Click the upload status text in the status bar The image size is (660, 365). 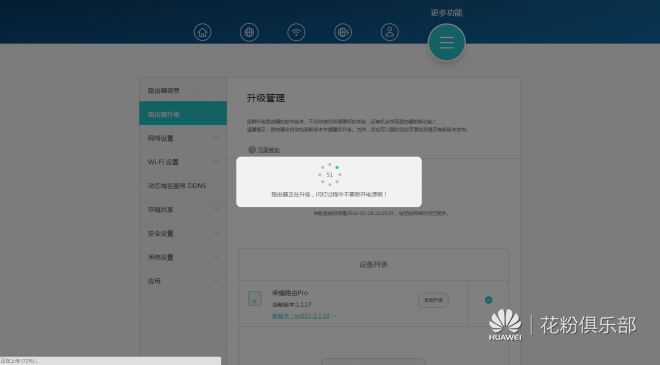[19, 361]
